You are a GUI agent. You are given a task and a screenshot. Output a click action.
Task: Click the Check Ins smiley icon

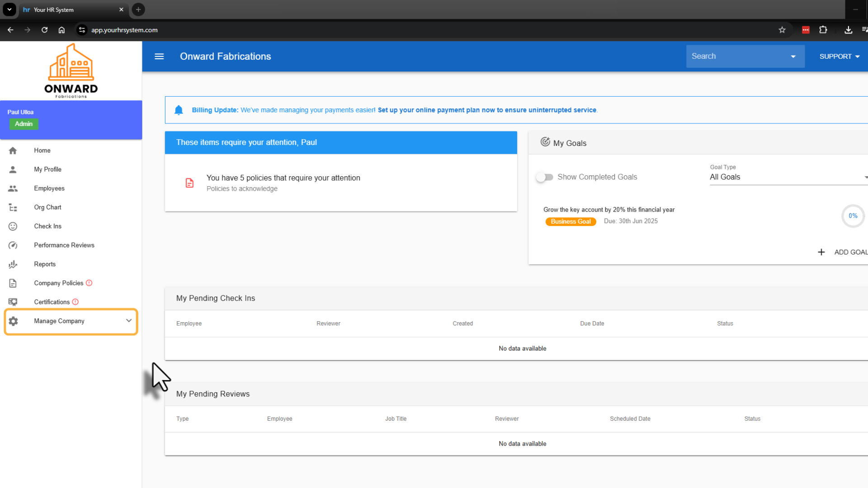click(13, 226)
